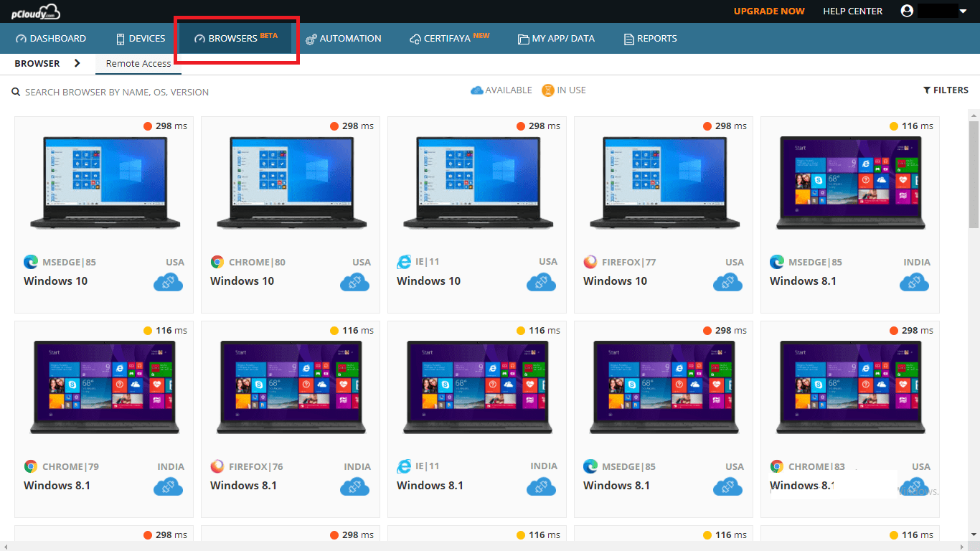Connect to IE 11 Windows 10 cloud icon

(x=541, y=282)
